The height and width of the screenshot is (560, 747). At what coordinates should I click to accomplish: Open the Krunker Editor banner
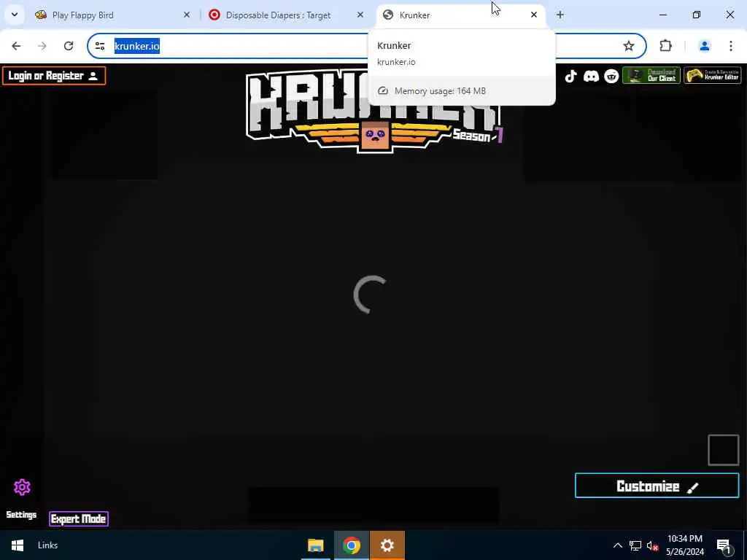pos(713,75)
